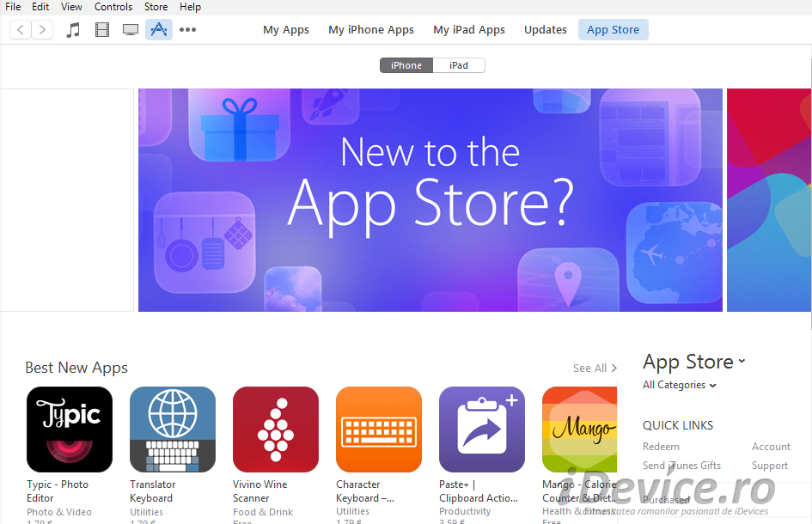812x524 pixels.
Task: Expand the App Store dropdown heading
Action: pyautogui.click(x=694, y=362)
